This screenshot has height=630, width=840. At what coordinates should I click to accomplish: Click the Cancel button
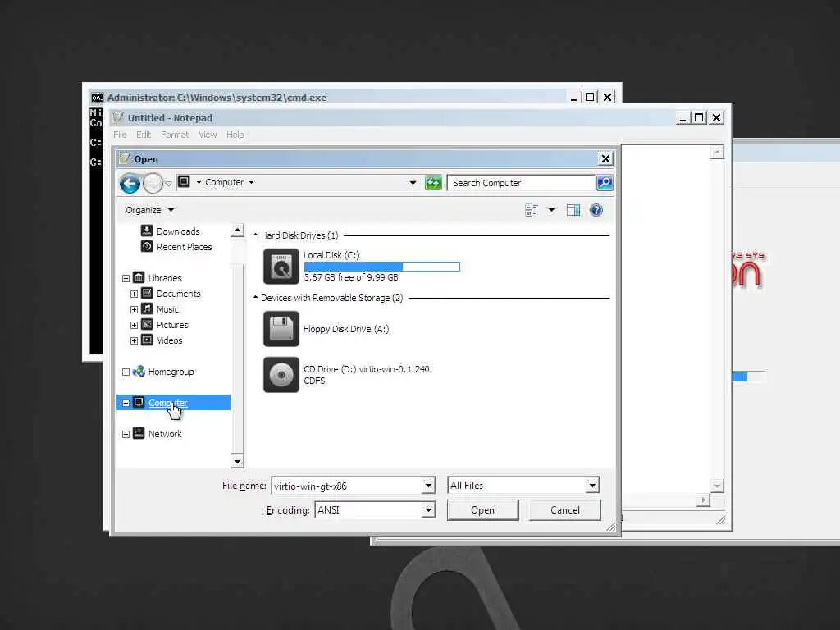pos(564,510)
